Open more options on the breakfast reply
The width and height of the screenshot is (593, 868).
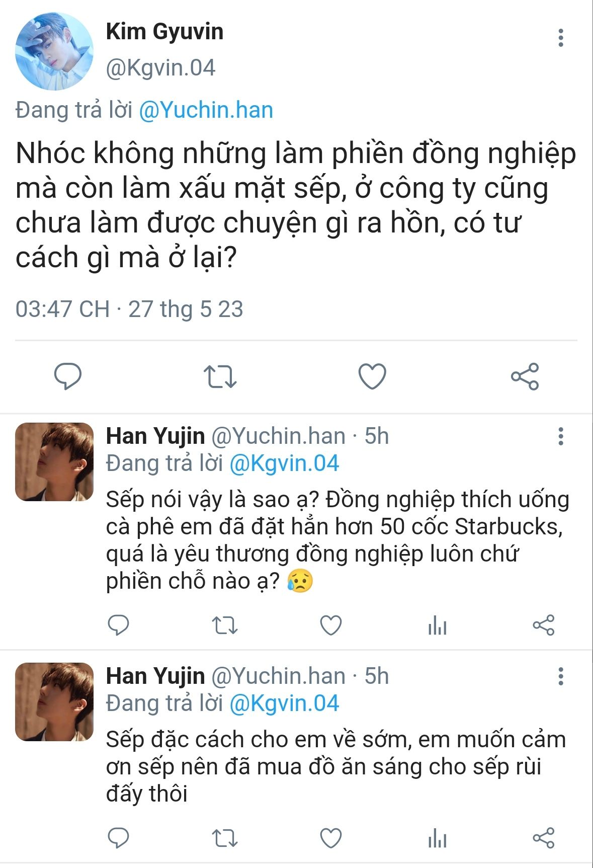tap(561, 676)
